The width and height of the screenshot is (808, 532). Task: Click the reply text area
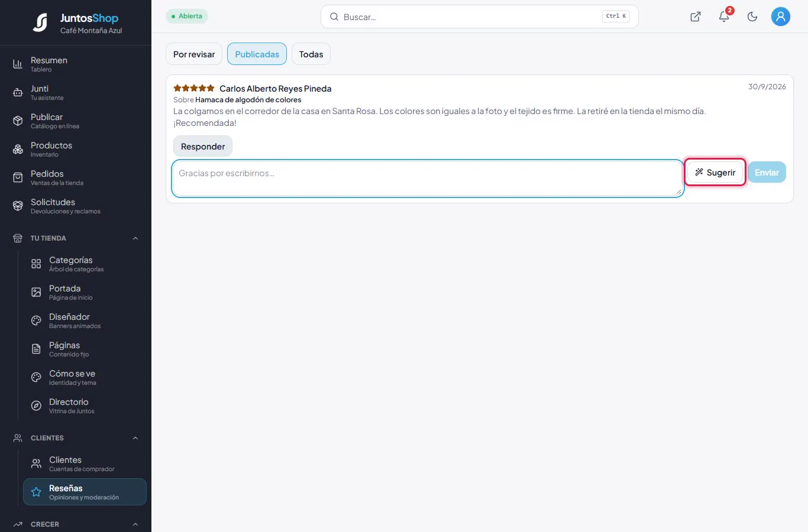click(428, 179)
